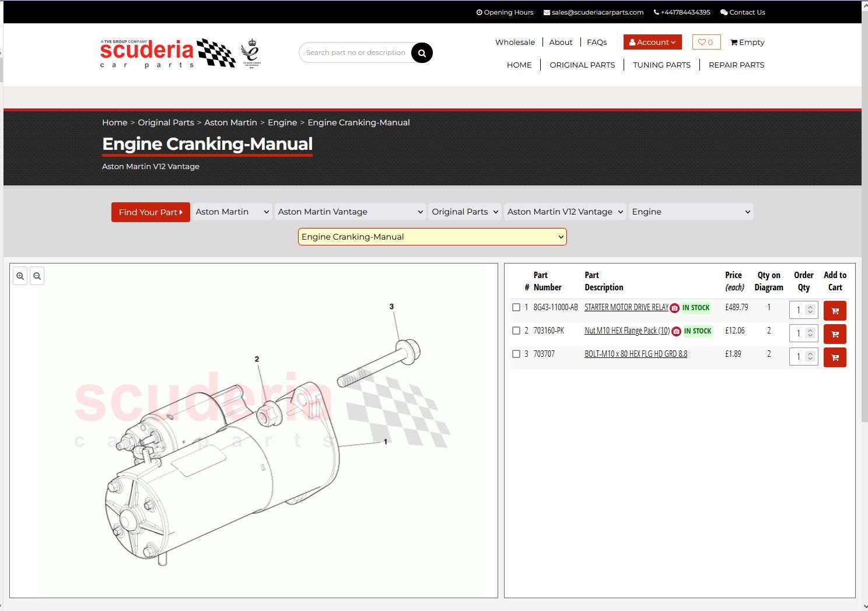Add Starter Motor Drive Relay to cart
Image resolution: width=868 pixels, height=611 pixels.
click(x=834, y=311)
